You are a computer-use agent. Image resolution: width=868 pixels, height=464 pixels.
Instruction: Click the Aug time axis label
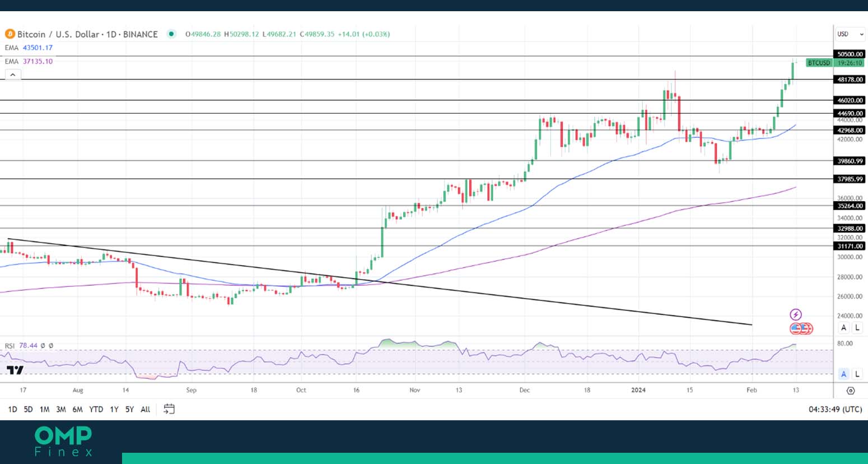tap(78, 390)
